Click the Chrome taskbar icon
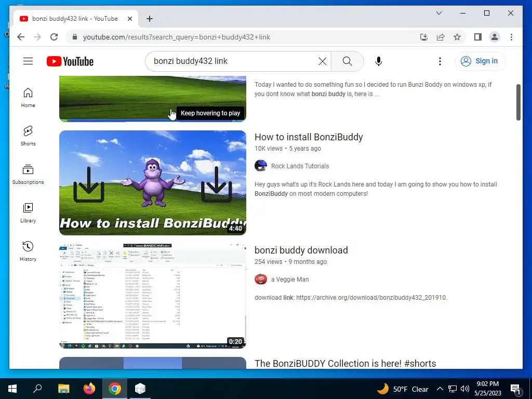 coord(115,389)
